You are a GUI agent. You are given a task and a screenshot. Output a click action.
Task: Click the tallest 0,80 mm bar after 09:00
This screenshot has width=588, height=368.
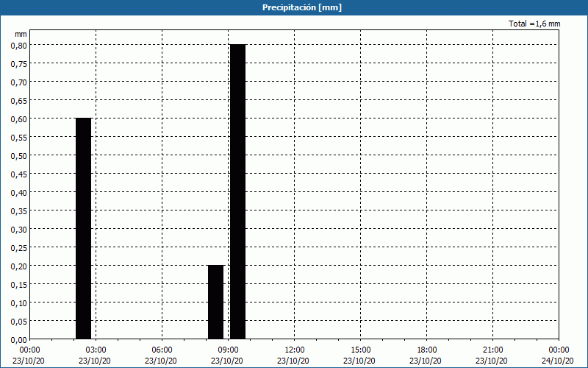tap(237, 192)
